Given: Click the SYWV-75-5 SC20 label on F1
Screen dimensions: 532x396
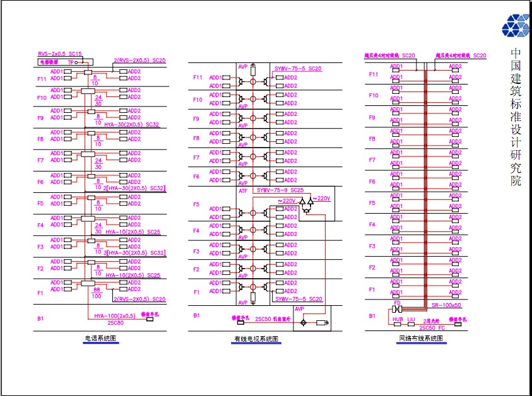Looking at the screenshot, I should [x=299, y=299].
